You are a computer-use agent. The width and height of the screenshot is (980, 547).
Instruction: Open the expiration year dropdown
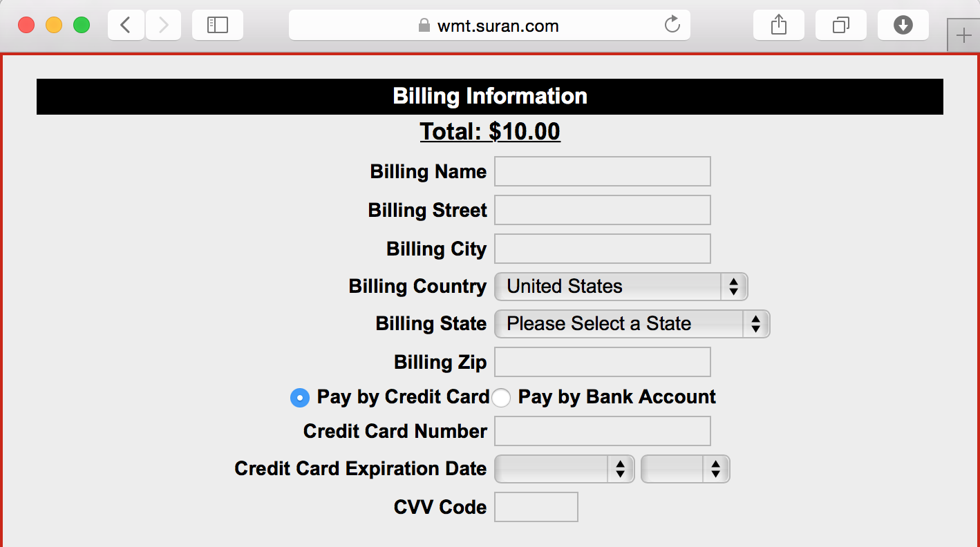coord(685,469)
